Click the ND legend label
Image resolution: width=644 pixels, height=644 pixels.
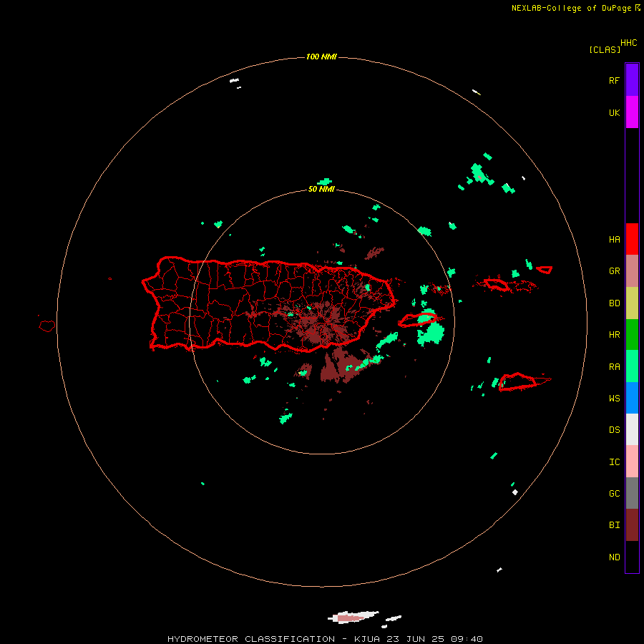tap(614, 557)
